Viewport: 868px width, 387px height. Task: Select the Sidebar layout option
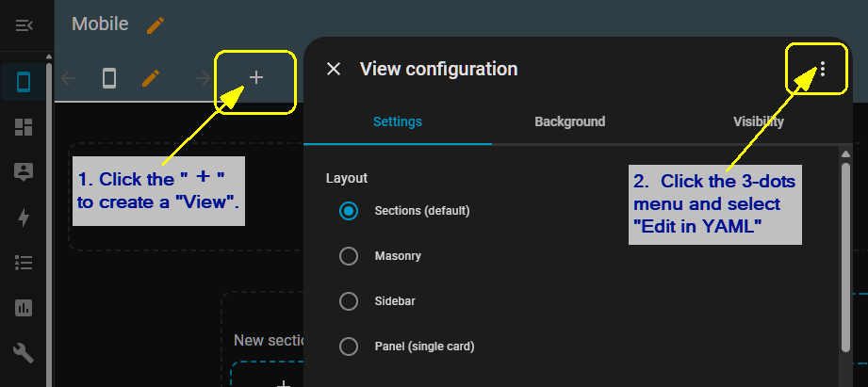[x=349, y=301]
